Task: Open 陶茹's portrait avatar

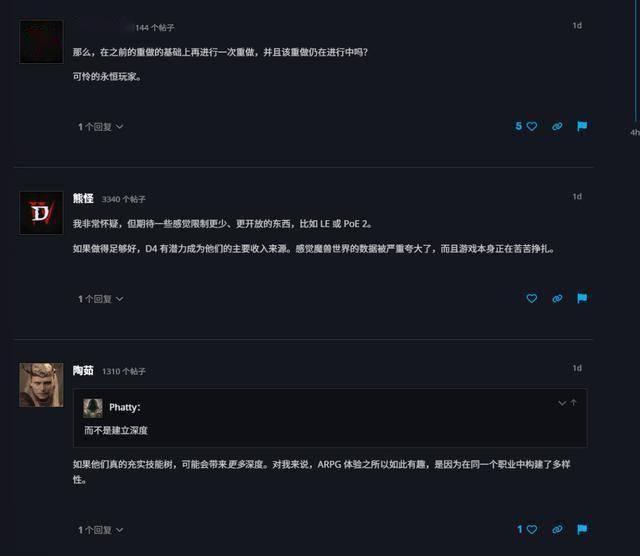Action: pyautogui.click(x=41, y=385)
